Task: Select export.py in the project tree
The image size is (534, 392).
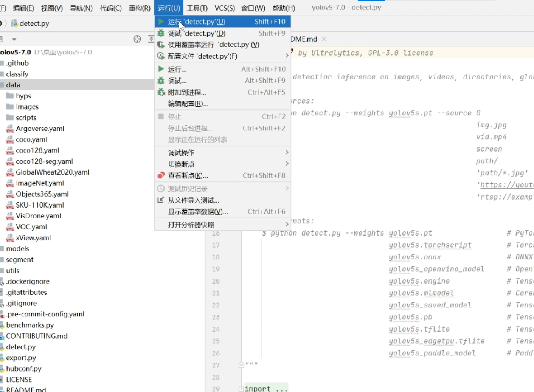Action: [21, 358]
